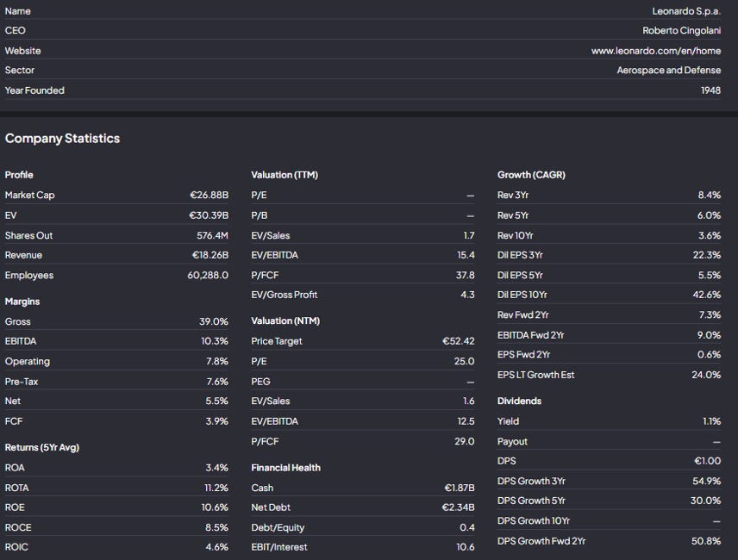Click the Dividends section heading
The image size is (738, 560).
(519, 401)
